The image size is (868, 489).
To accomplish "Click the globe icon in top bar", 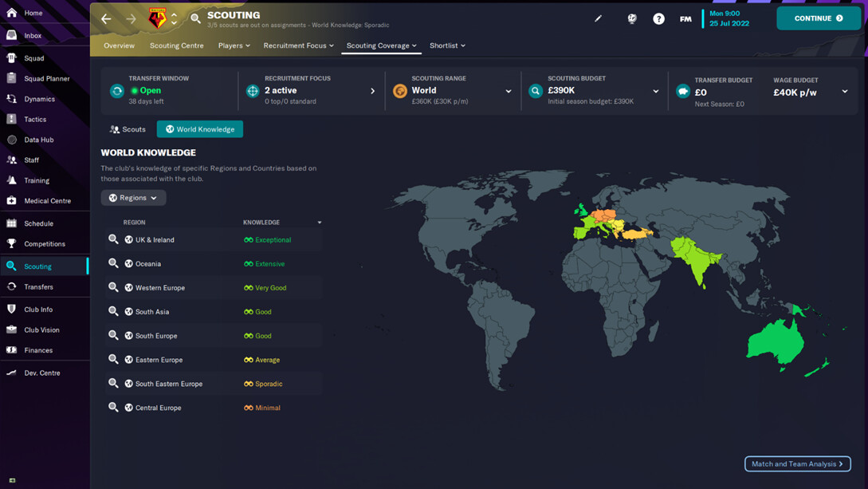I will 631,18.
